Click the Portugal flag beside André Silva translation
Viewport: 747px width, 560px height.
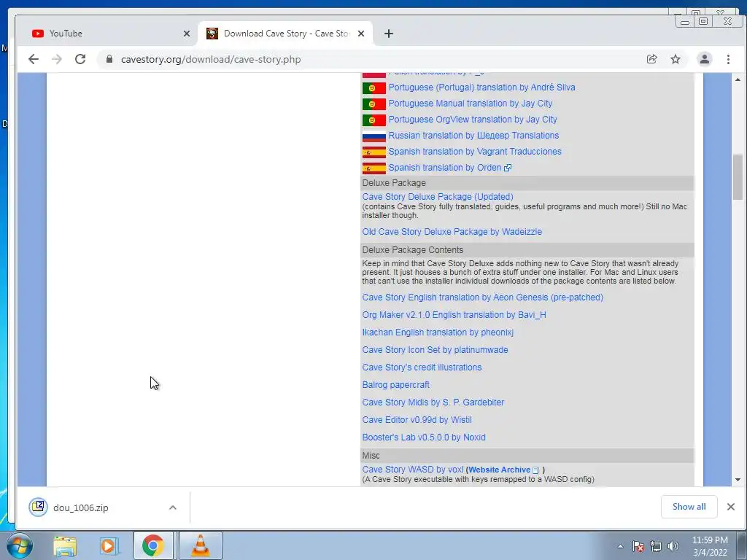coord(374,88)
